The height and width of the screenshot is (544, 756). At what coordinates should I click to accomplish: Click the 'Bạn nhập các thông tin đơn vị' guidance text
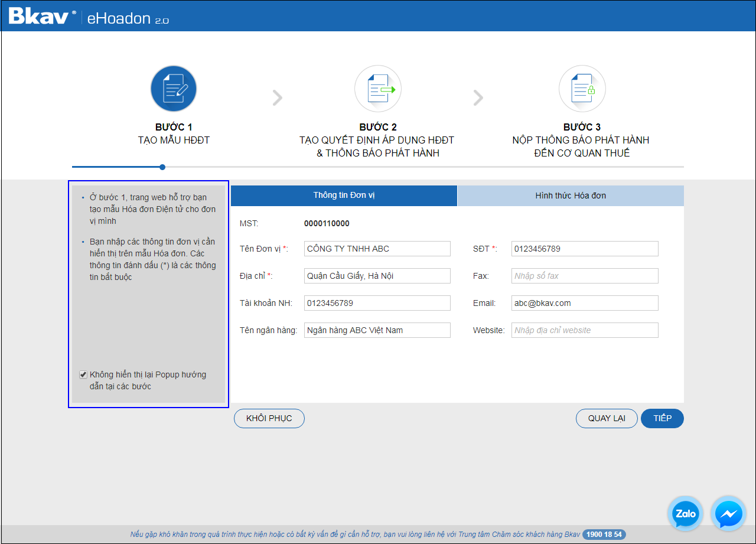152,259
